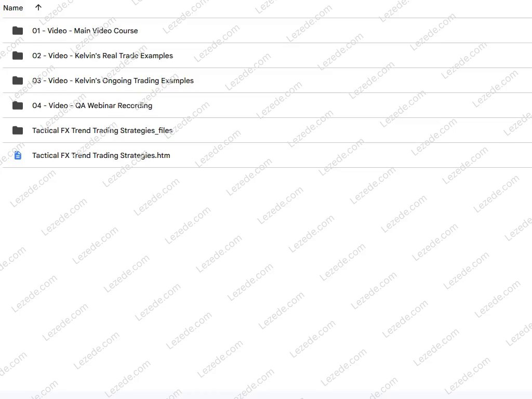Select 'Tactical FX Trend Trading Strategies.htm' file name
Image resolution: width=532 pixels, height=399 pixels.
point(101,155)
